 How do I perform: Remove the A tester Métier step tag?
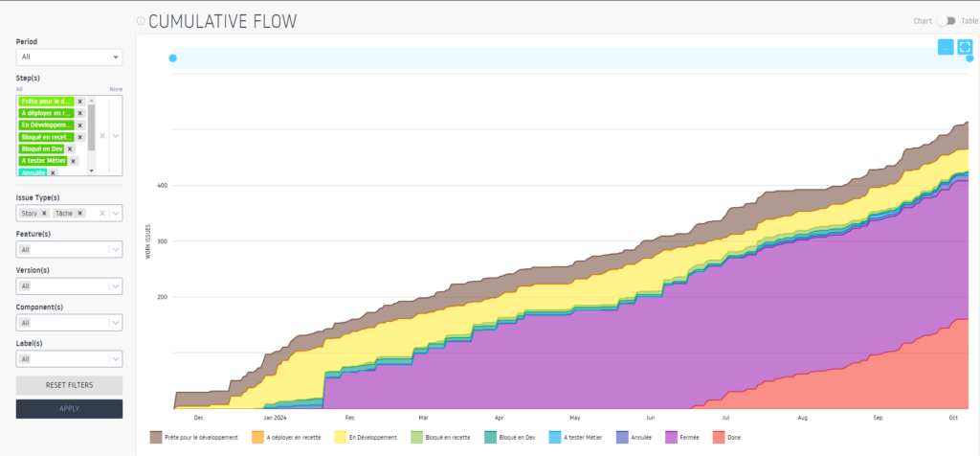(73, 161)
